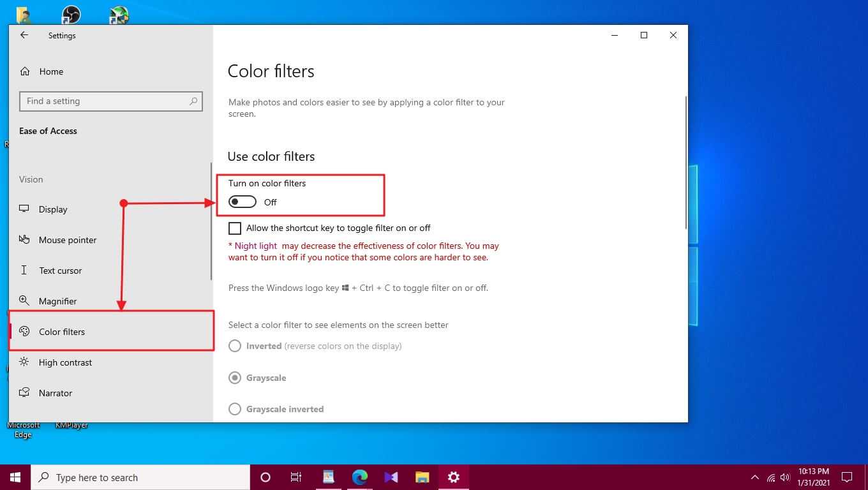Open the Magnifier settings
Screen dimensions: 868x490
coord(57,301)
